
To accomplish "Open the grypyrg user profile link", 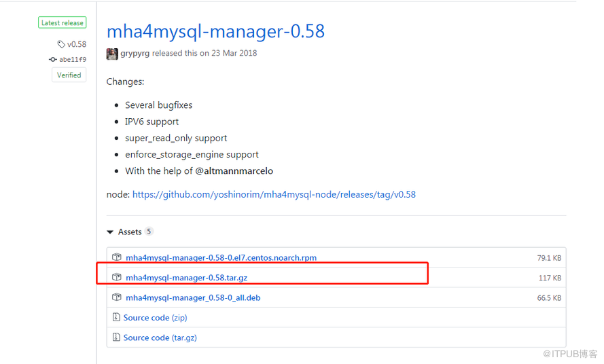I will click(x=135, y=53).
